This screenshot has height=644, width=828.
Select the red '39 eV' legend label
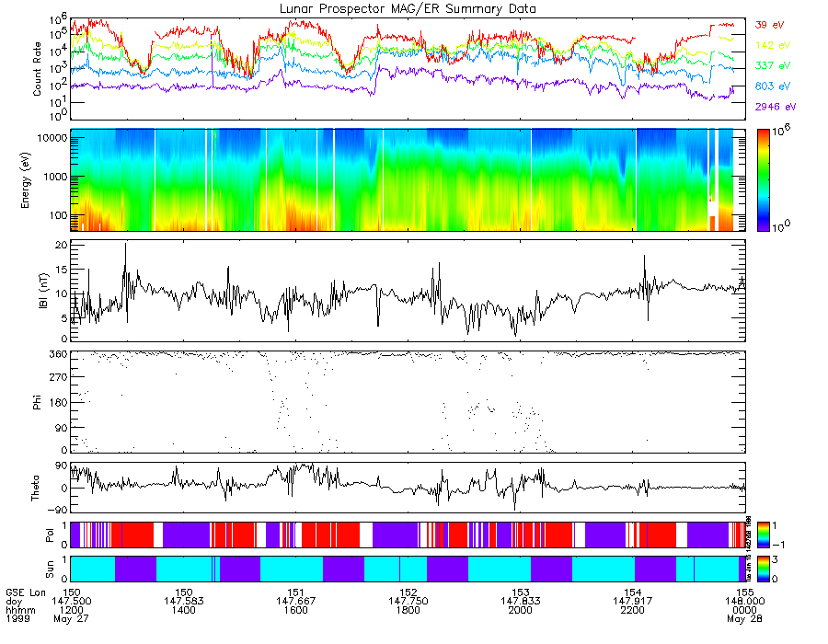coord(769,25)
